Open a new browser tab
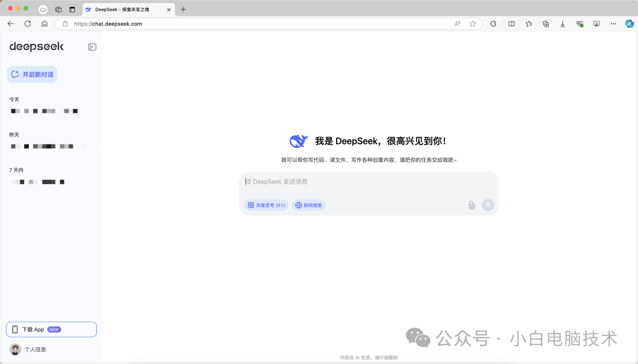 tap(183, 9)
